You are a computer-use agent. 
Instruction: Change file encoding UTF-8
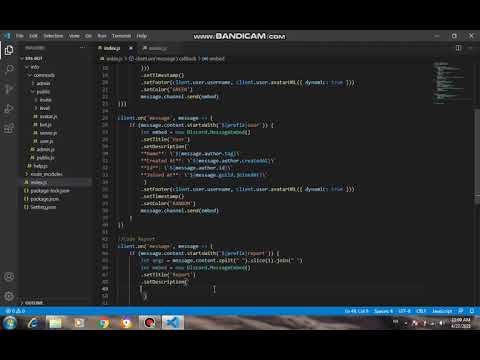tap(404, 311)
